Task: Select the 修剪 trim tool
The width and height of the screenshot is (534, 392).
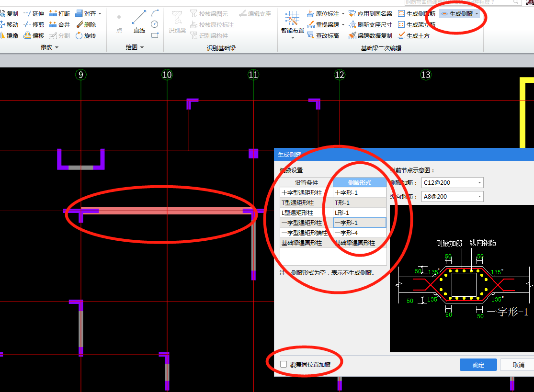Action: coord(34,24)
